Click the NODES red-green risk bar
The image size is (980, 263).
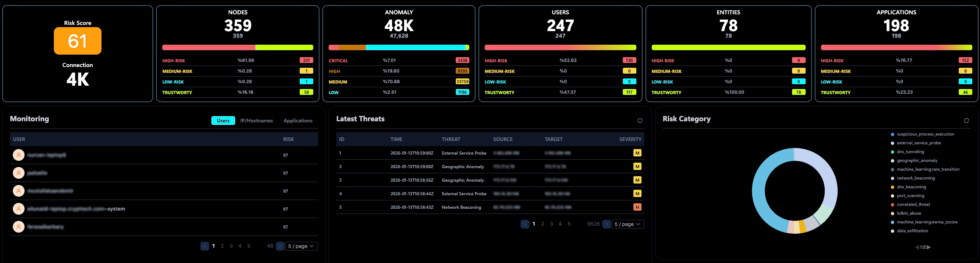point(237,48)
